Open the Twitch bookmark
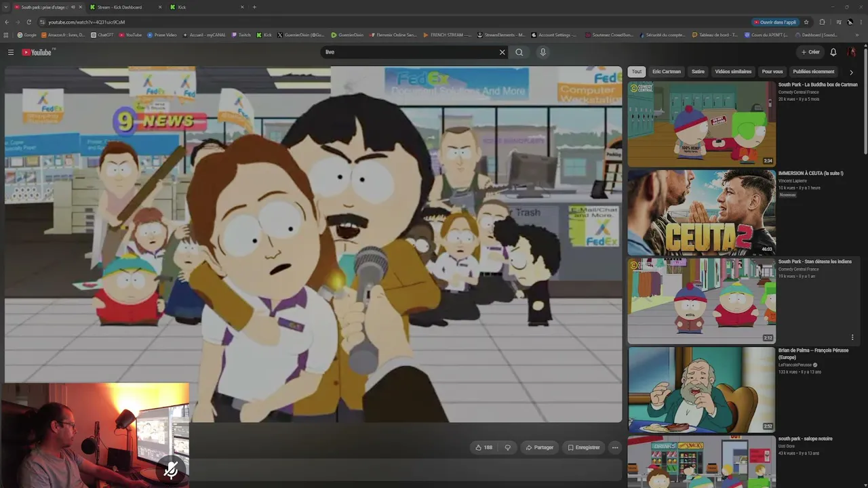868x488 pixels. click(x=241, y=35)
